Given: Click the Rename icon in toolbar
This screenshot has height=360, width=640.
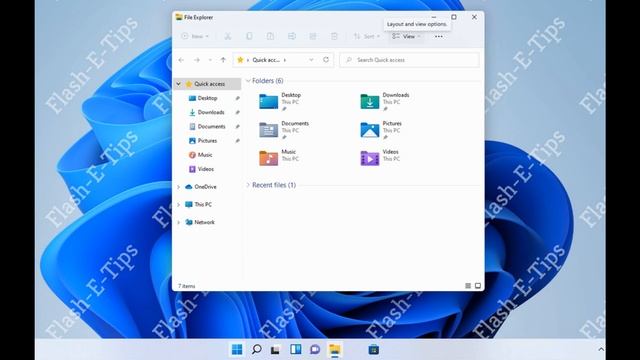Looking at the screenshot, I should point(291,36).
